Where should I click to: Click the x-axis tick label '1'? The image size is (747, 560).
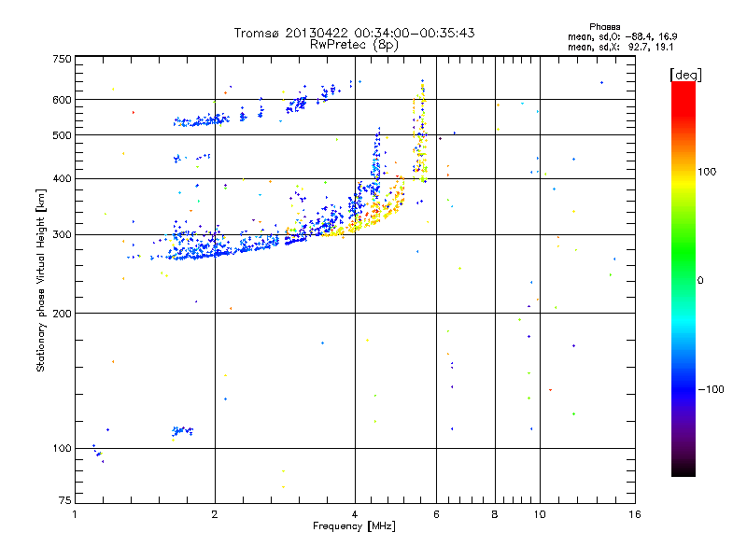click(75, 514)
